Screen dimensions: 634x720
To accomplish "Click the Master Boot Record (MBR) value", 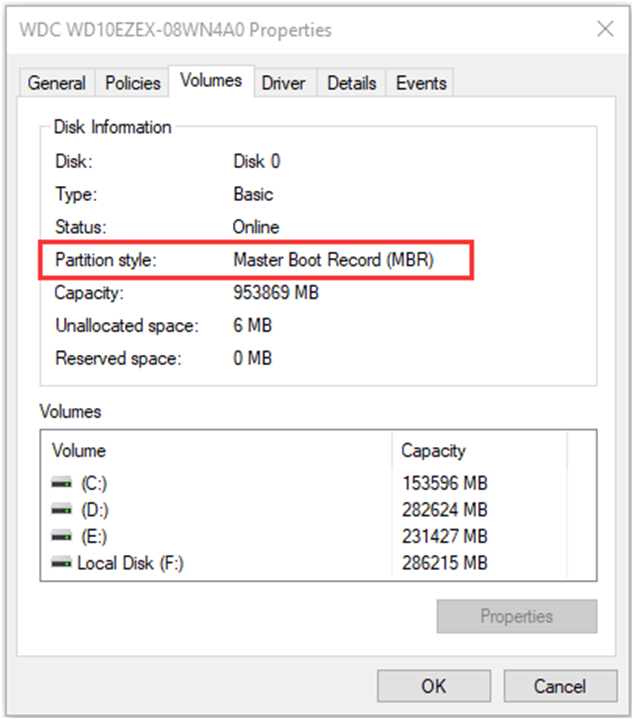I will [x=334, y=260].
